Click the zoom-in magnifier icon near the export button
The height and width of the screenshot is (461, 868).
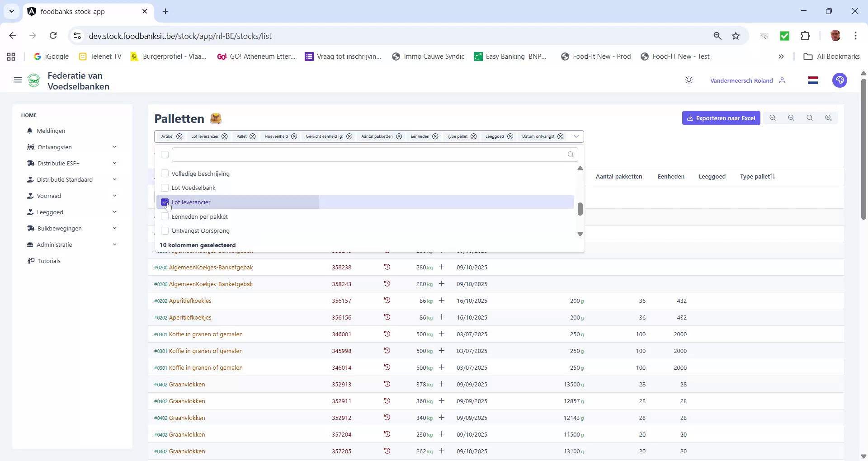[x=828, y=118]
